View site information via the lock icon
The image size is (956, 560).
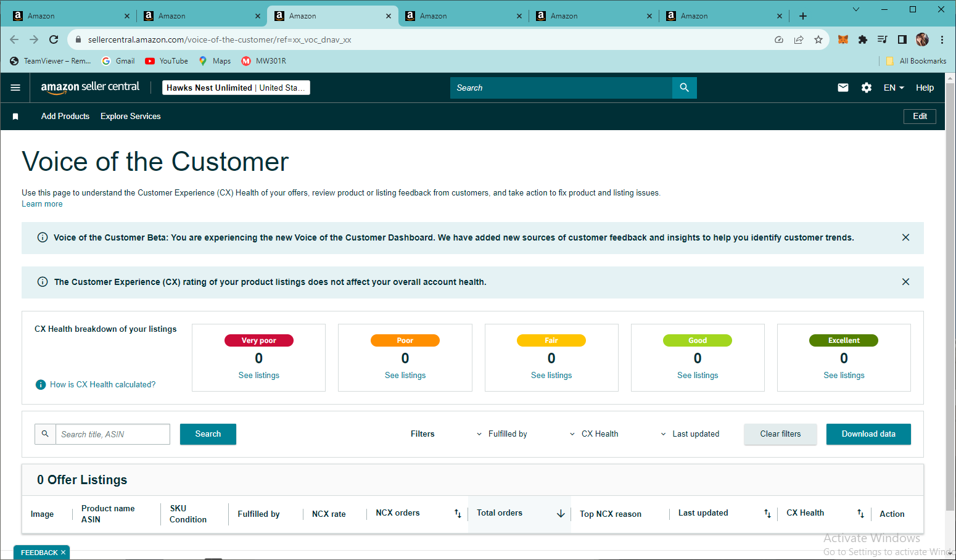[78, 39]
